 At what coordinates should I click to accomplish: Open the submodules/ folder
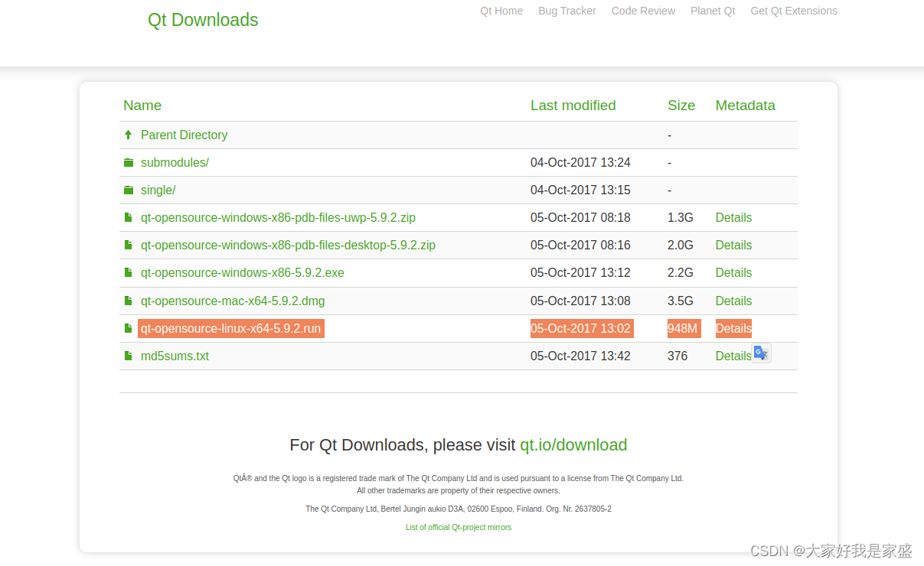coord(175,162)
